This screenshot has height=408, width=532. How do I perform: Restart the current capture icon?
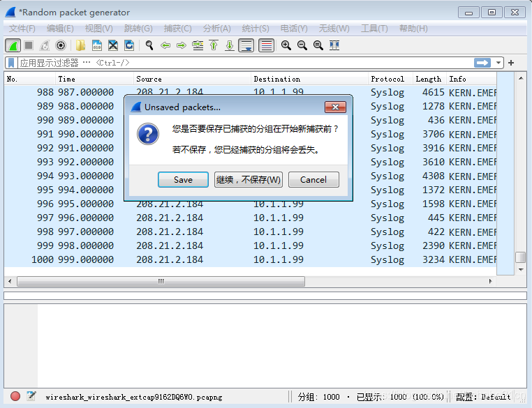coord(45,45)
